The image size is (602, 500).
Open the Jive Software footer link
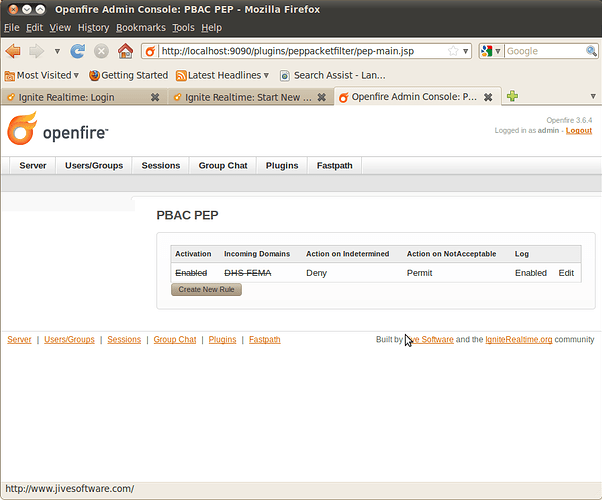click(x=430, y=339)
